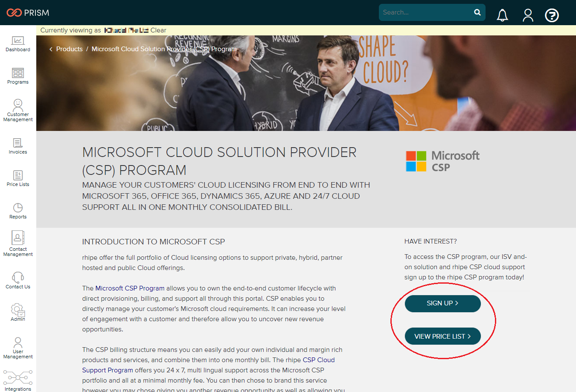
Task: Click the 'HAVE INTEREST?' heading
Action: (431, 241)
